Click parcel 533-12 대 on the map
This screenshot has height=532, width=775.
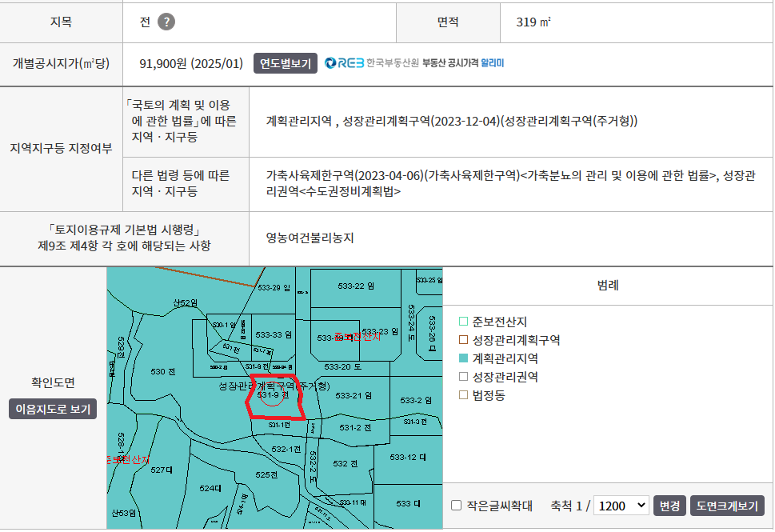pyautogui.click(x=408, y=457)
